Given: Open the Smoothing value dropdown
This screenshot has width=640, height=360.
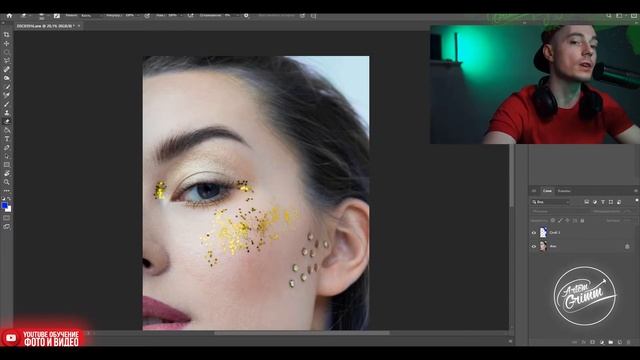Looking at the screenshot, I should coord(230,16).
